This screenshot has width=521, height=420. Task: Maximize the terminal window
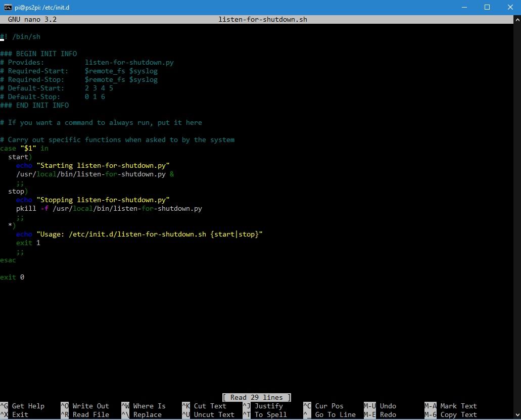coord(487,7)
